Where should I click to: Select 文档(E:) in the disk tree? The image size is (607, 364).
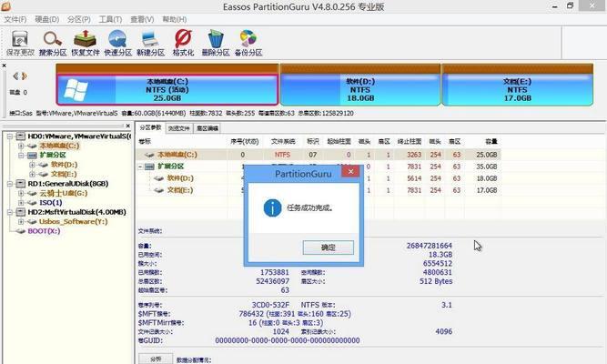pyautogui.click(x=64, y=174)
